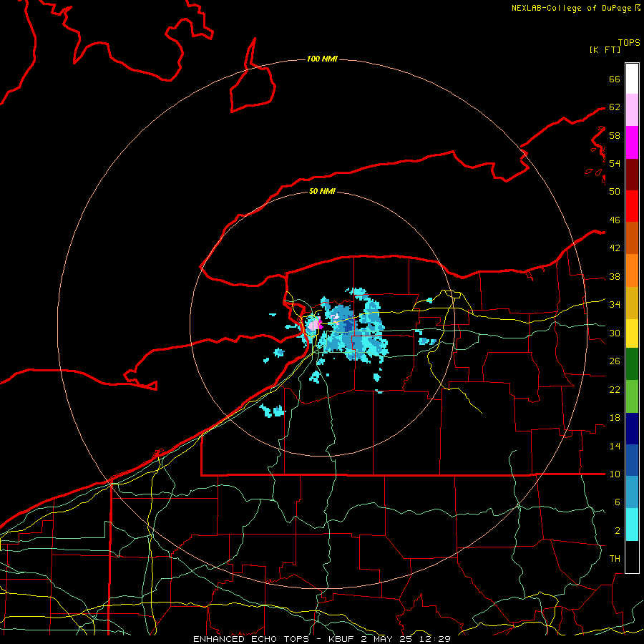Click the 58 value on the scale

tap(615, 135)
